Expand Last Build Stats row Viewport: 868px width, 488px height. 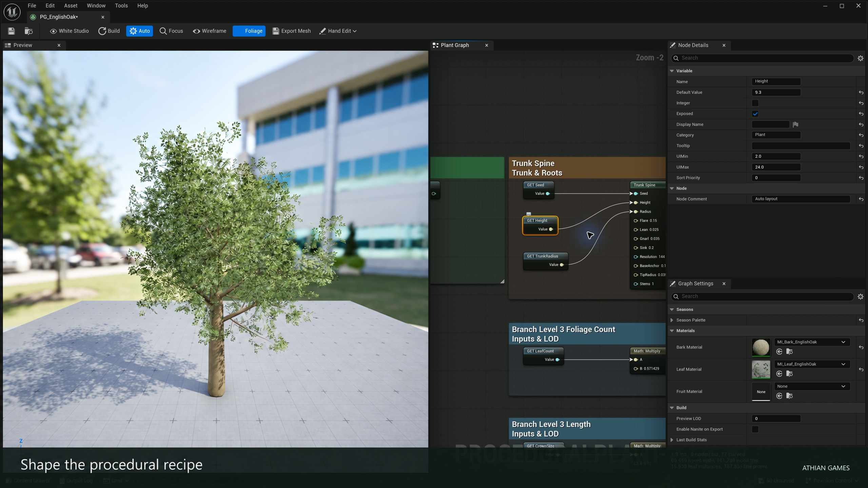pos(672,440)
